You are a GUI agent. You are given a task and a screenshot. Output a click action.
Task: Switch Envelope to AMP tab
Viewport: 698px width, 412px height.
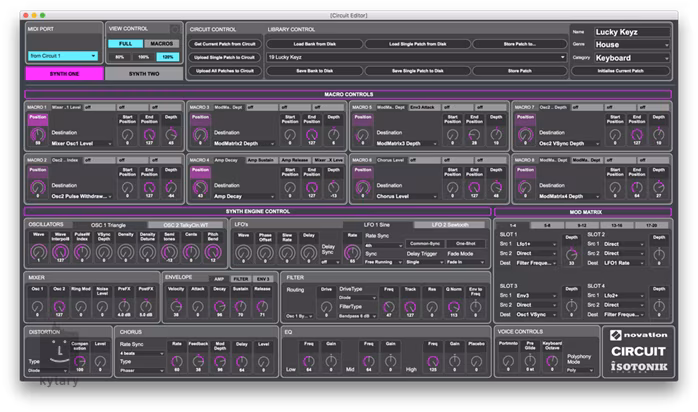[x=219, y=279]
